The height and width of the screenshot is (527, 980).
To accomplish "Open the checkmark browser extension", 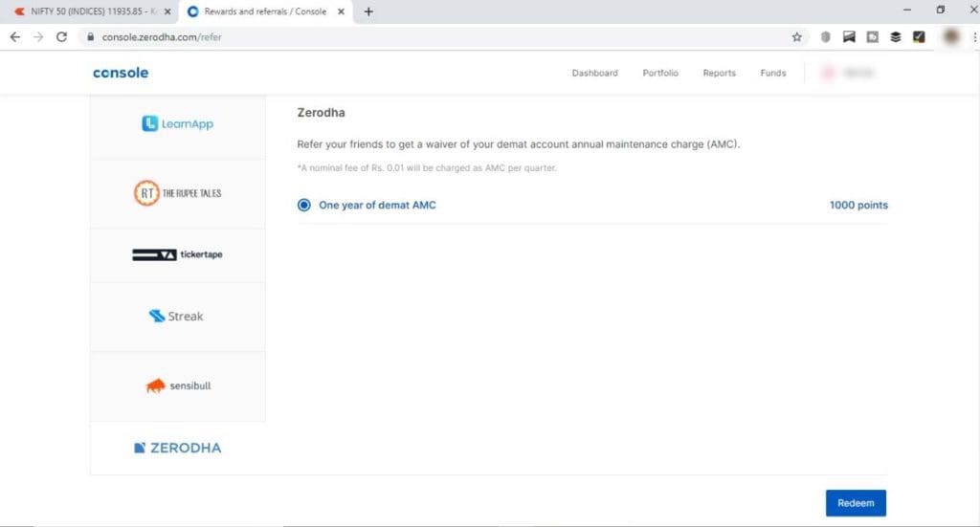I will tap(919, 37).
